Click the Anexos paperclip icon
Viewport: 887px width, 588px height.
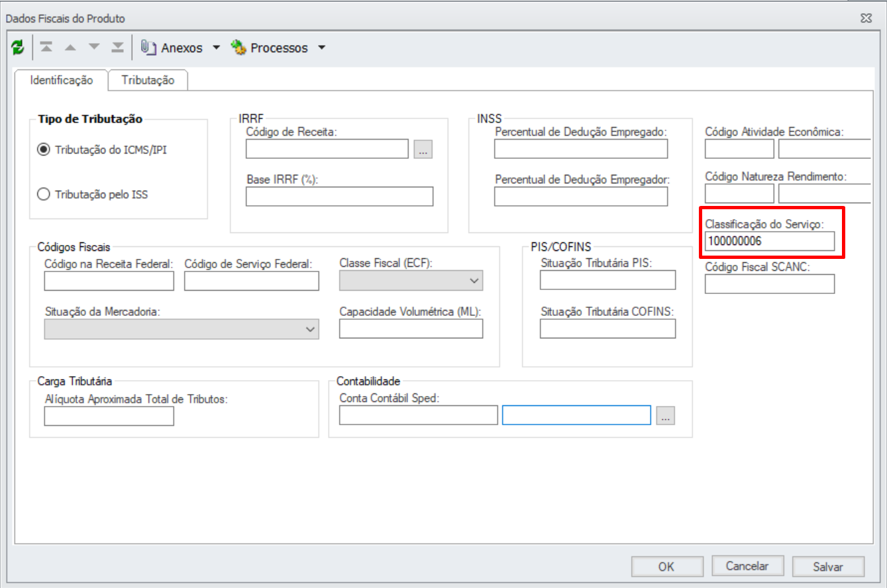tap(148, 48)
